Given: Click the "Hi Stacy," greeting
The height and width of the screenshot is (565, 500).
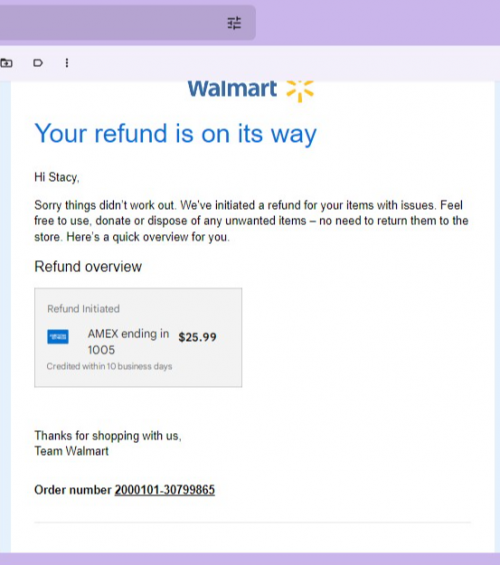Looking at the screenshot, I should tap(57, 177).
